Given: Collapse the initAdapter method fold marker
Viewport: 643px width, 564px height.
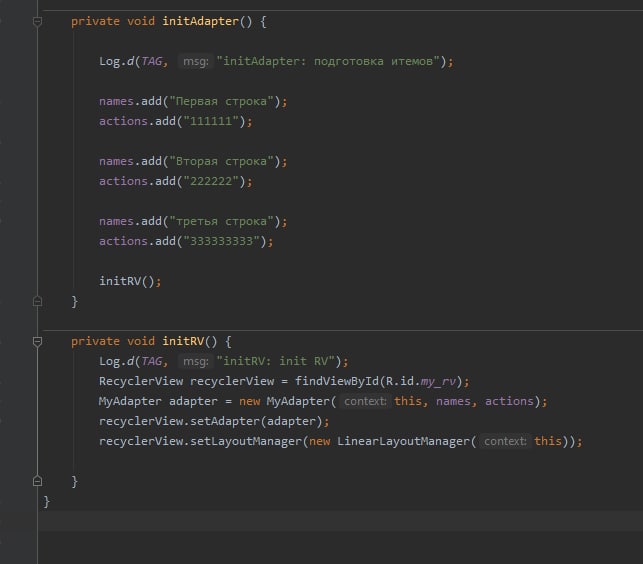Looking at the screenshot, I should 37,21.
